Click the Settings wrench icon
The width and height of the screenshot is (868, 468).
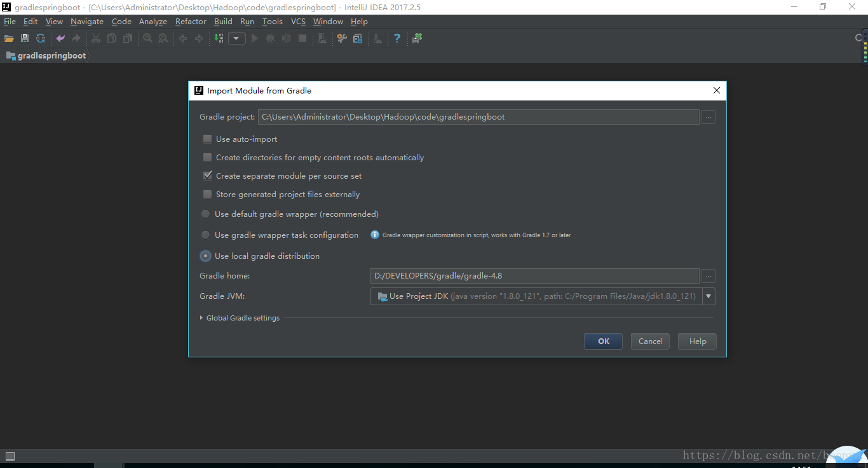tap(342, 39)
